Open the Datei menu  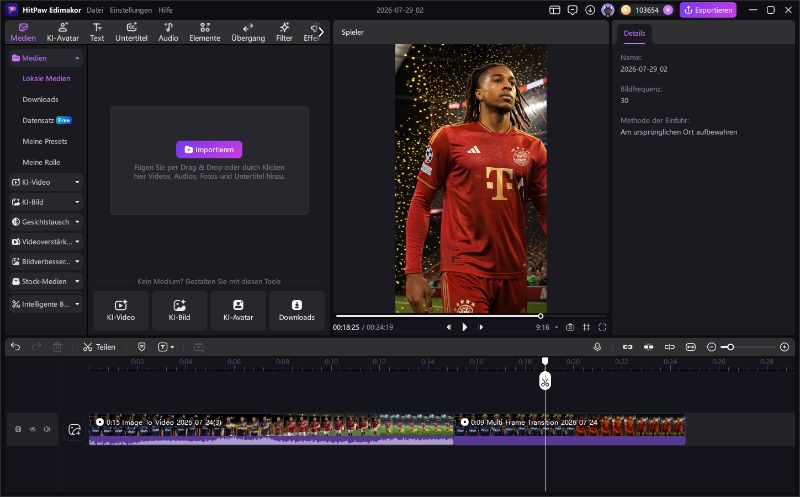coord(95,10)
